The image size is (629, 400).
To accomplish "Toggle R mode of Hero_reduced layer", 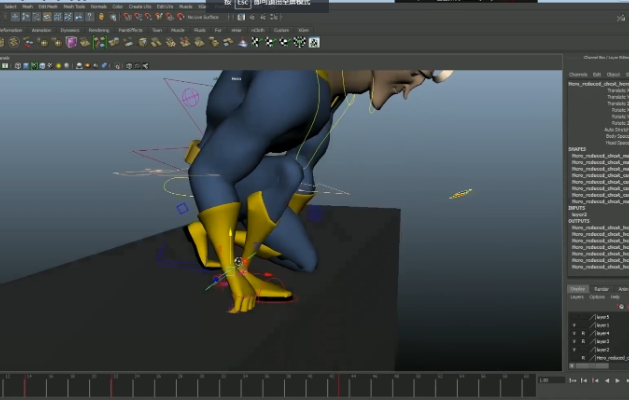I will tap(583, 358).
